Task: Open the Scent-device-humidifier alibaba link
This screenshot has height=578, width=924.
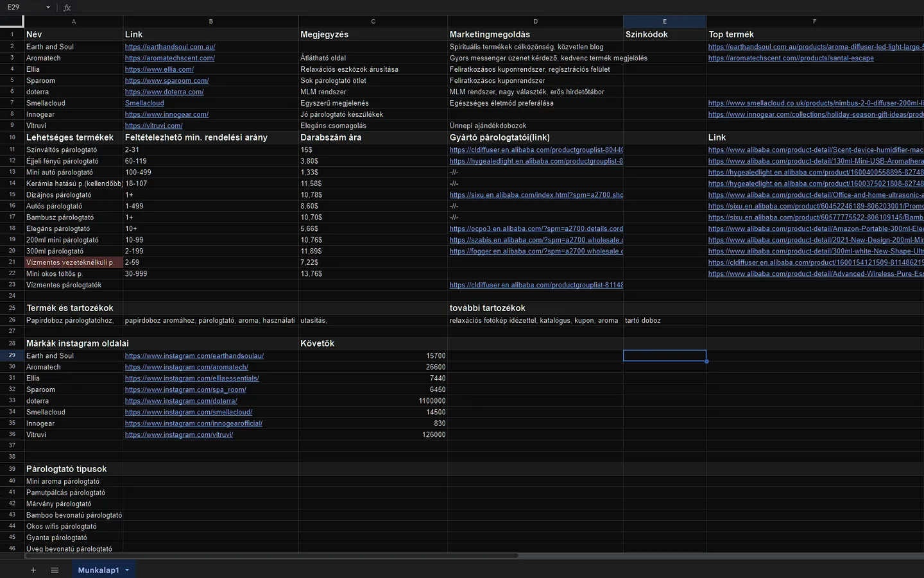Action: point(816,150)
